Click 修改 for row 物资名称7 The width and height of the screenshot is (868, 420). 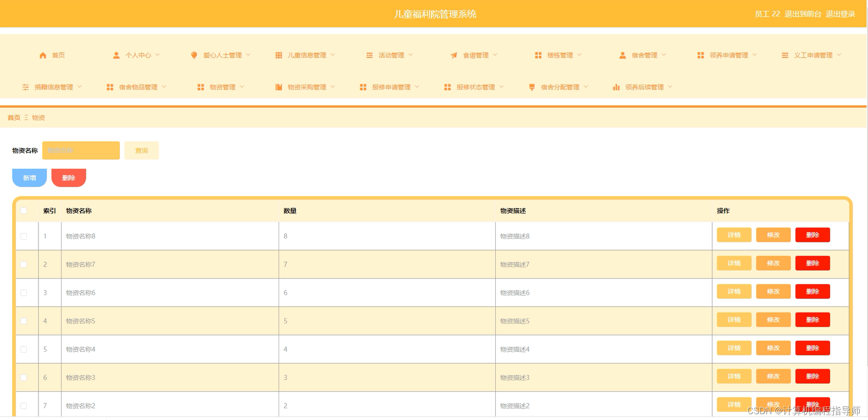coord(773,263)
